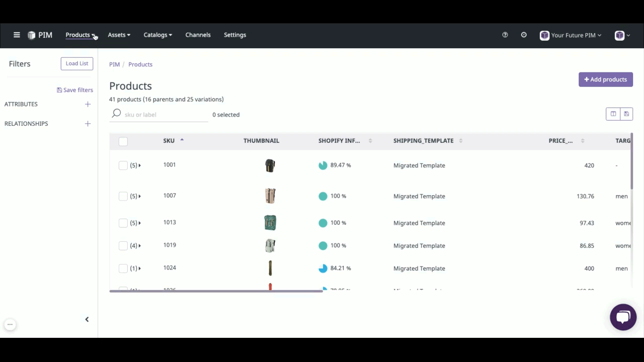Click the save view icon

click(626, 114)
